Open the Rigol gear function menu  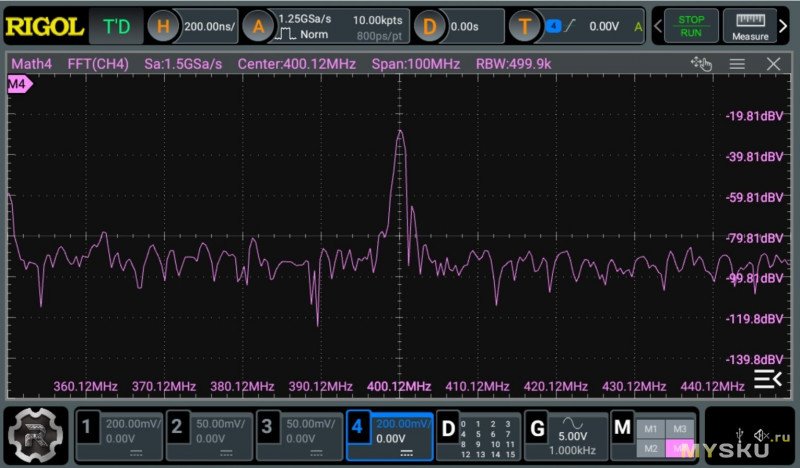37,436
